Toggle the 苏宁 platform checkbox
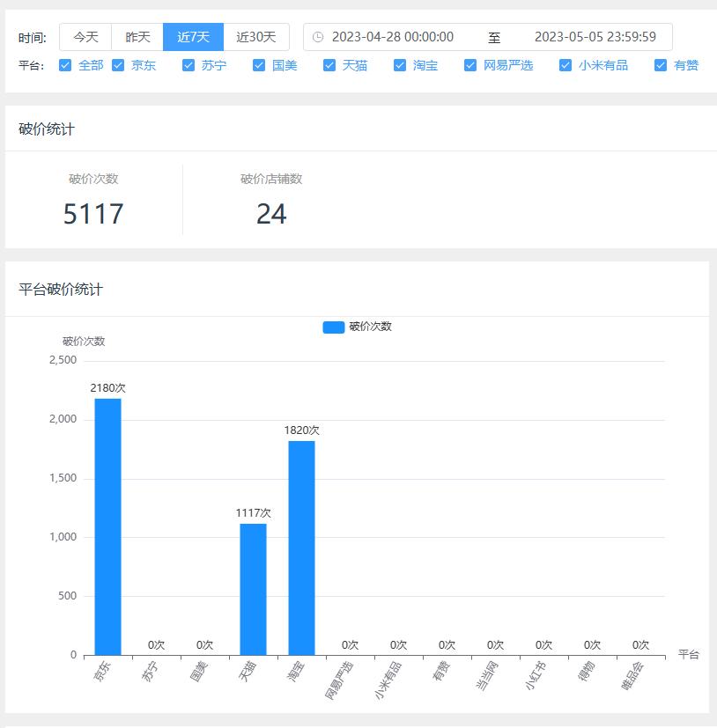This screenshot has width=717, height=728. [x=188, y=65]
